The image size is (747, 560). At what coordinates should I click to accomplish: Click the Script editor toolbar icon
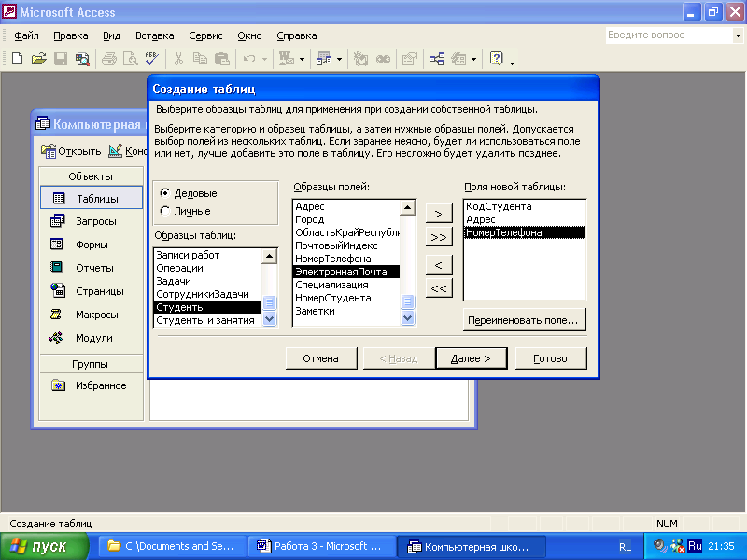[383, 59]
